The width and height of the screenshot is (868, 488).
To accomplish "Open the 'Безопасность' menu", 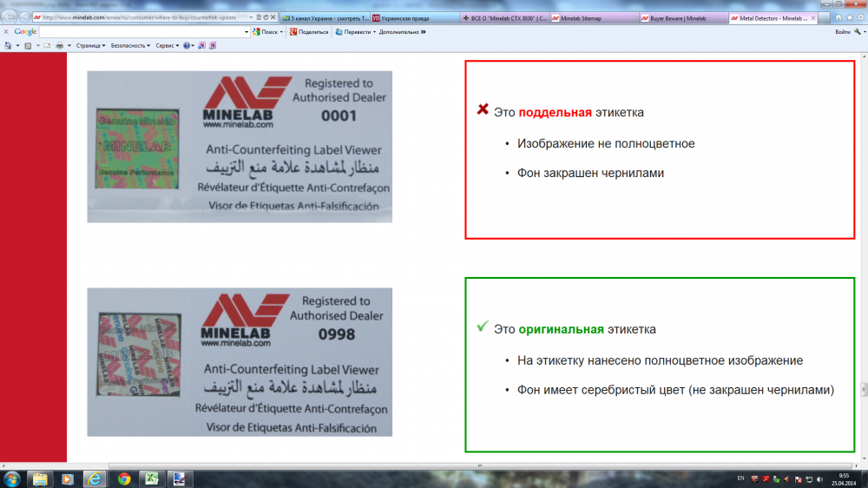I will point(131,45).
